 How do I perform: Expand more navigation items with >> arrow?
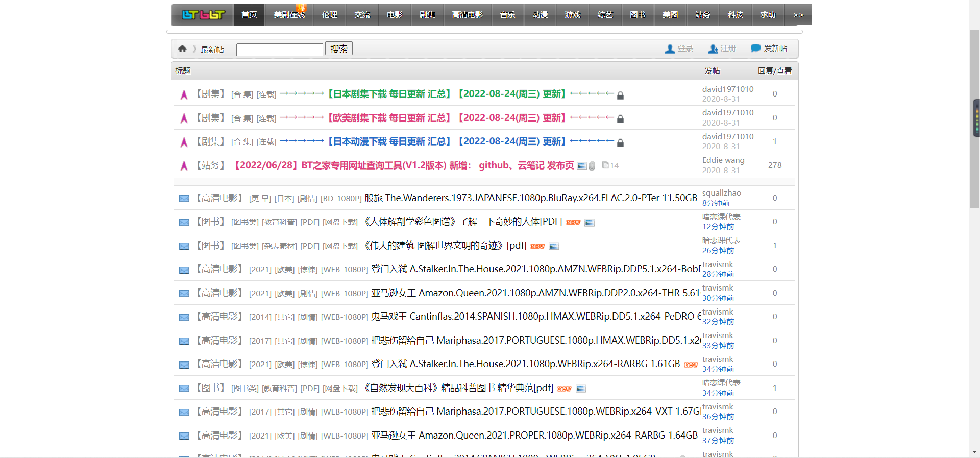point(798,15)
